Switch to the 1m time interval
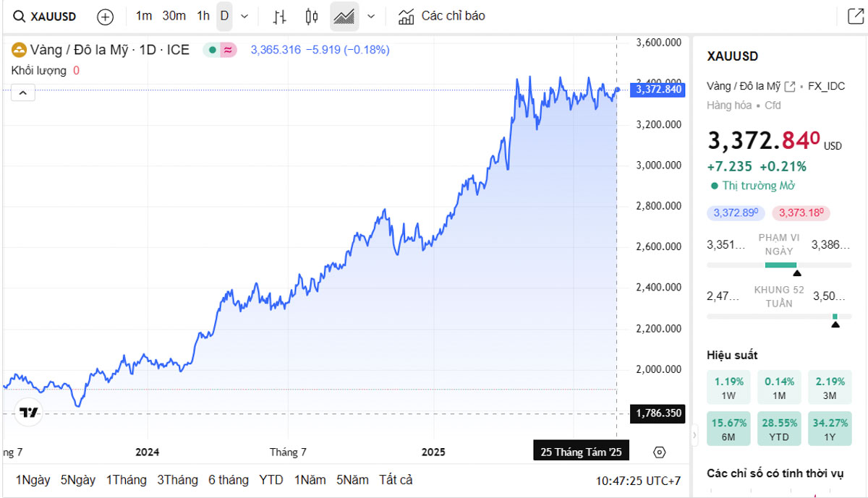Screen dimensions: 868x498 (144, 16)
